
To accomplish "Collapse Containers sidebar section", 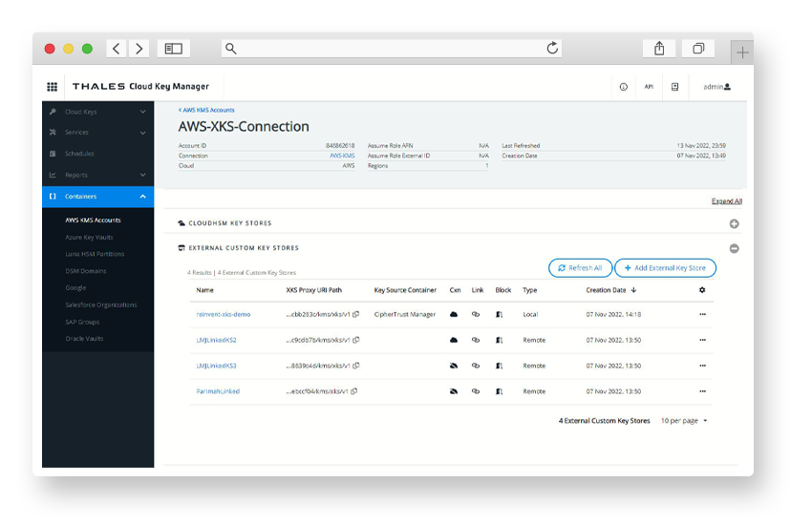I will click(97, 197).
